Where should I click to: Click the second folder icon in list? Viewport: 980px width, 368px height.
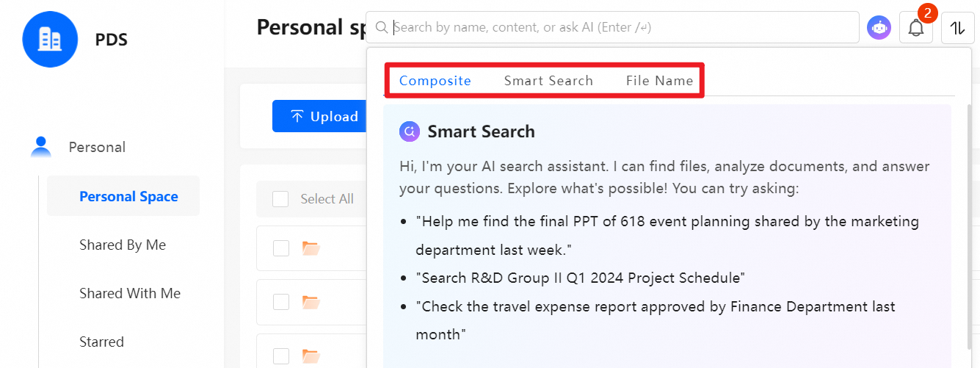(x=311, y=302)
